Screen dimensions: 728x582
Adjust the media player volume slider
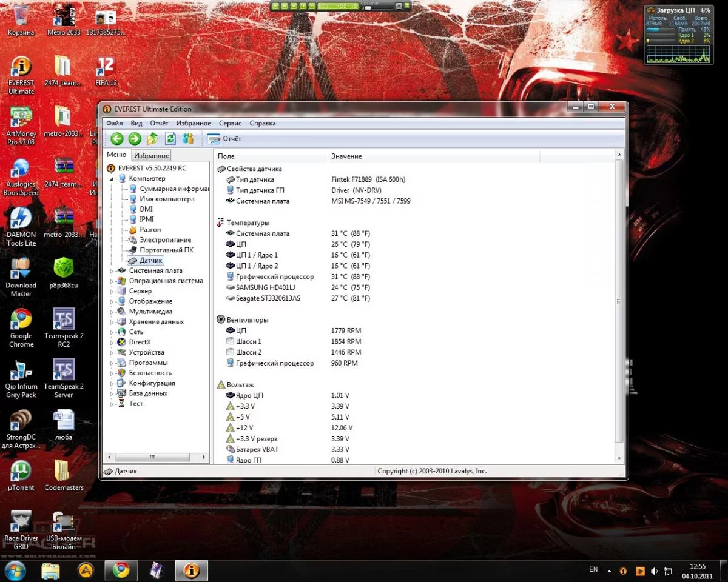368,8
